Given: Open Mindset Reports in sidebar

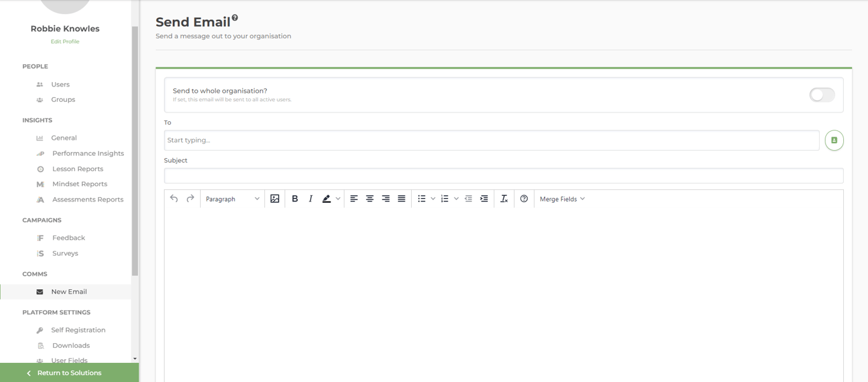Looking at the screenshot, I should (x=79, y=184).
